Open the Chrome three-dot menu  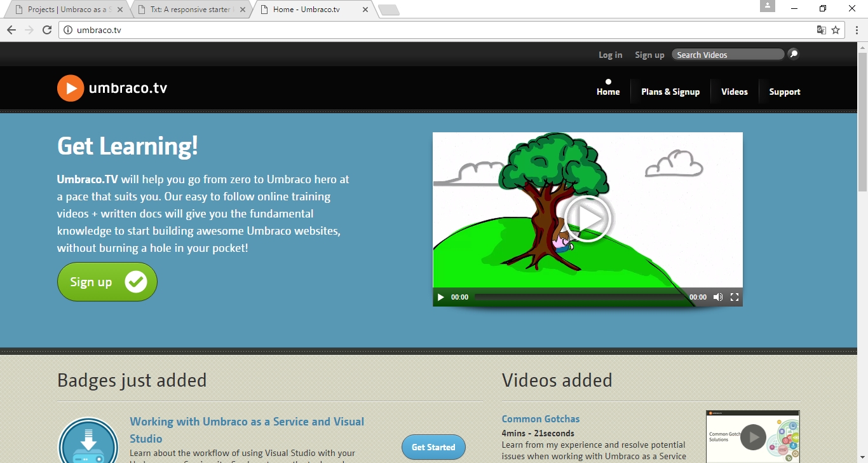[857, 30]
